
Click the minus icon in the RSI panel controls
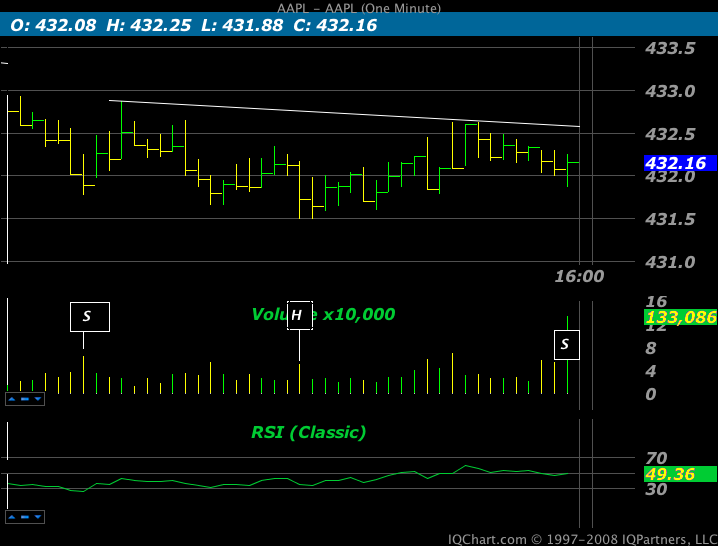[25, 517]
